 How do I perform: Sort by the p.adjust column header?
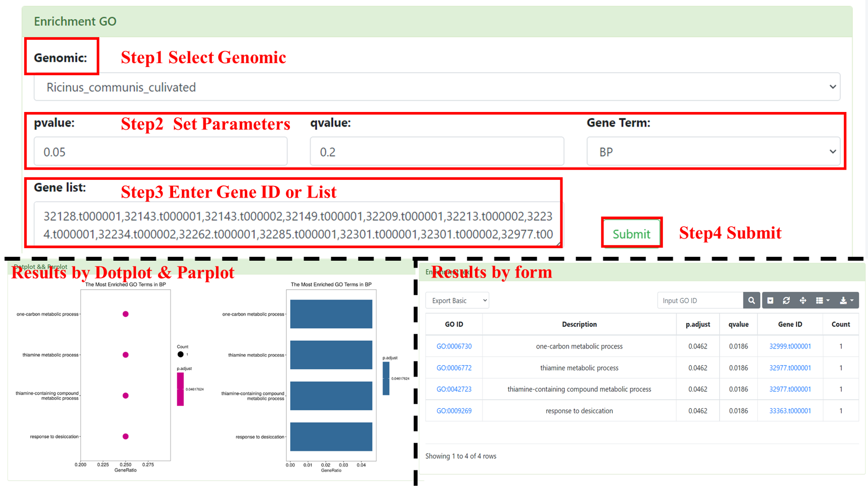pos(698,324)
